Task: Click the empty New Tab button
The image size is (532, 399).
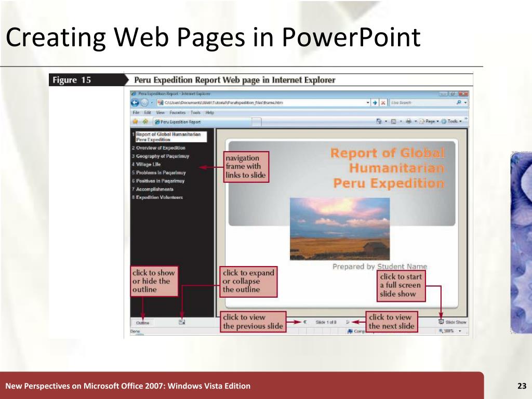Action: 257,122
